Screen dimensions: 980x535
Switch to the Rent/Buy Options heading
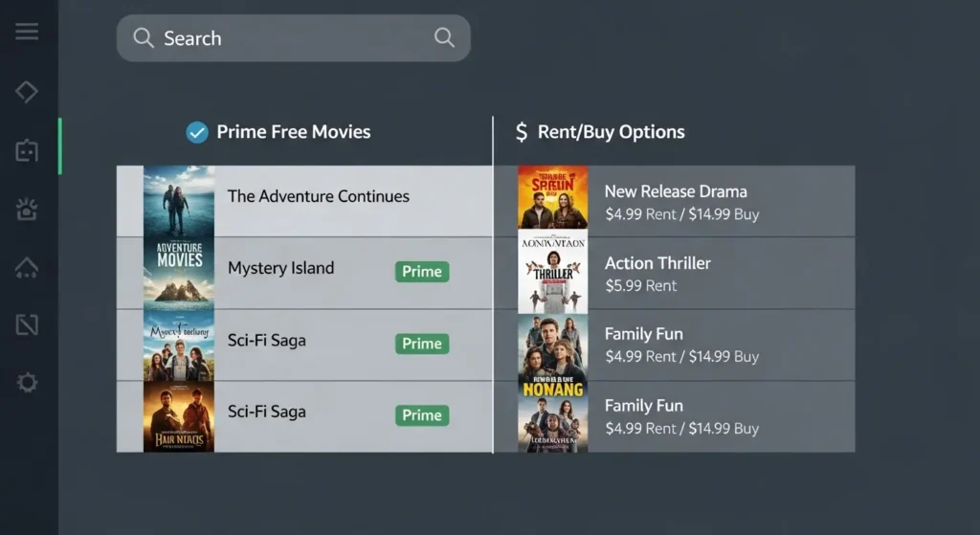(611, 132)
